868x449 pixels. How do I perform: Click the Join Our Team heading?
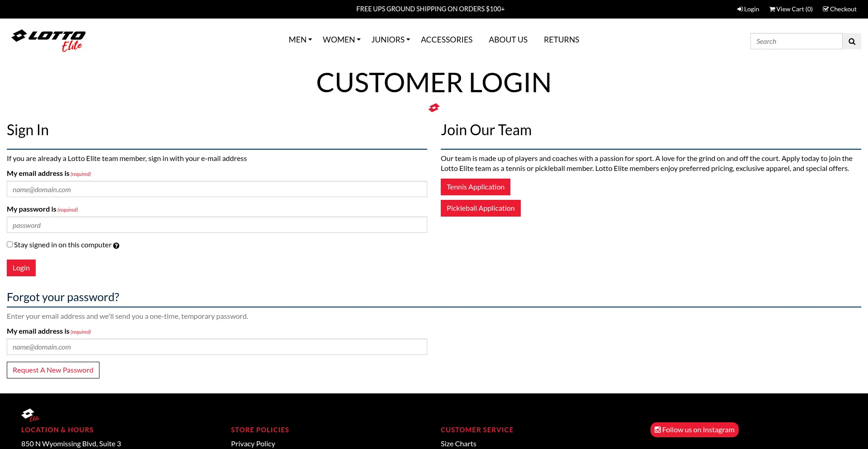(486, 130)
